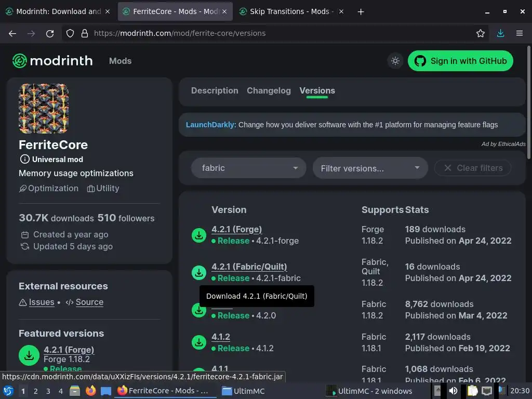
Task: Close the Skip Transitions tab
Action: click(x=341, y=11)
